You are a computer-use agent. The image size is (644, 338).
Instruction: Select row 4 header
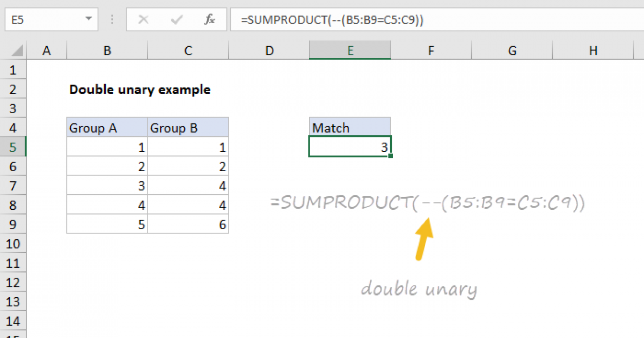[x=13, y=128]
